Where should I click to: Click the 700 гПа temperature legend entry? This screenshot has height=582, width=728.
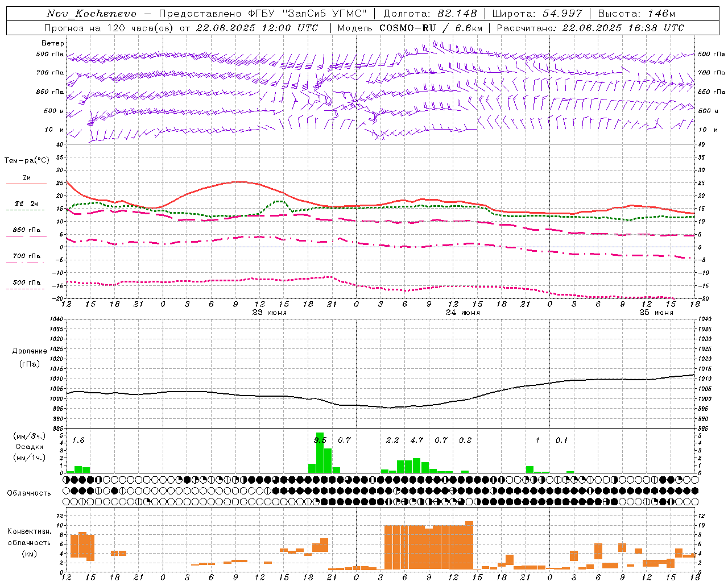click(26, 256)
